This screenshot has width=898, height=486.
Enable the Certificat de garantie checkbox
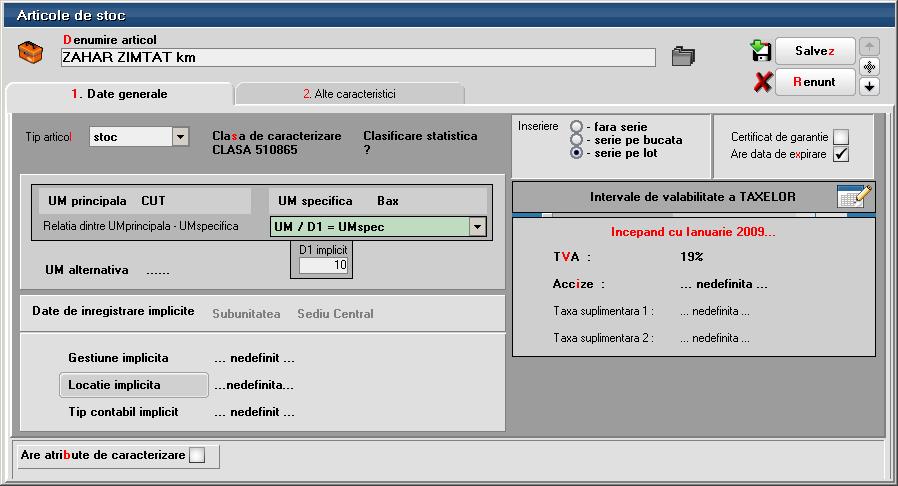(841, 137)
